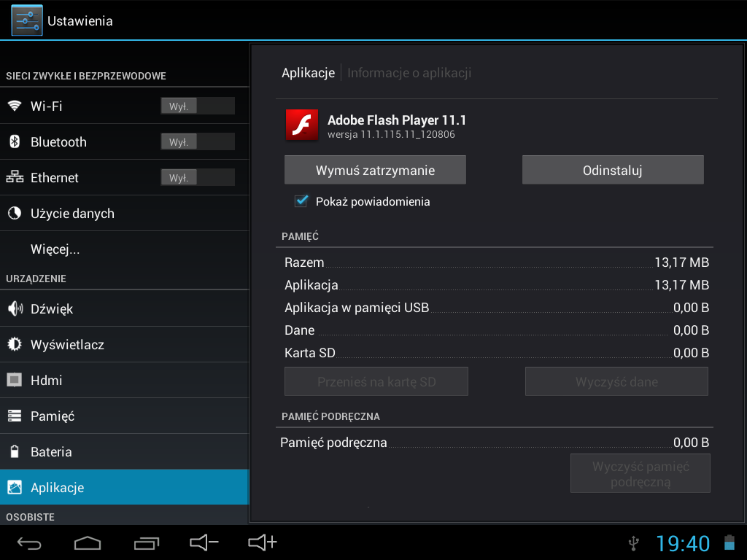
Task: Tap the 19:40 clock in system bar
Action: (x=683, y=543)
